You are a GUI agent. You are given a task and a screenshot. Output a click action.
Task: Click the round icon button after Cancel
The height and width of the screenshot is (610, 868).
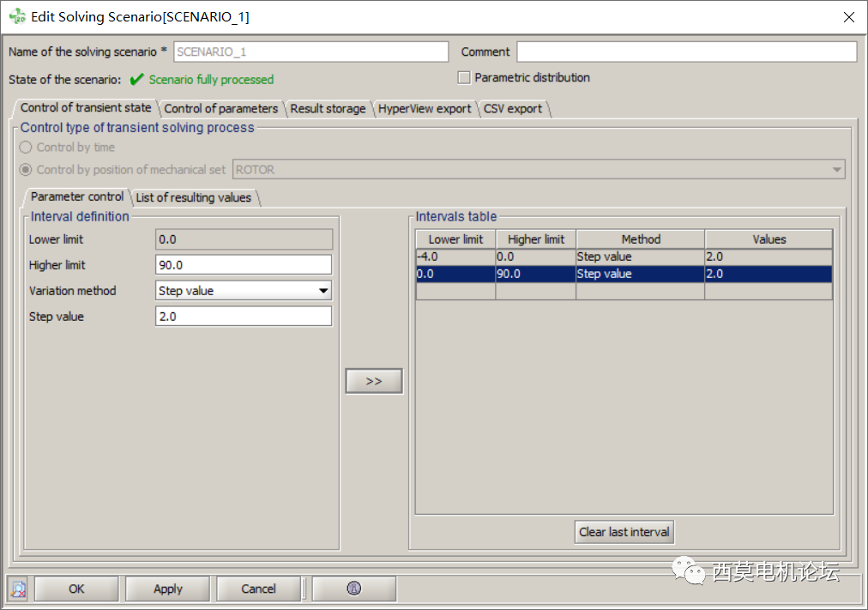354,589
